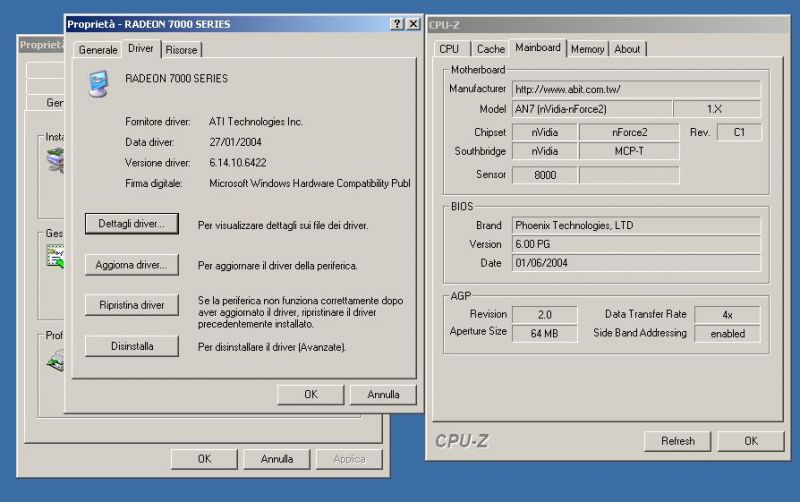
Task: Click Disinstalla to uninstall the driver
Action: [x=132, y=346]
